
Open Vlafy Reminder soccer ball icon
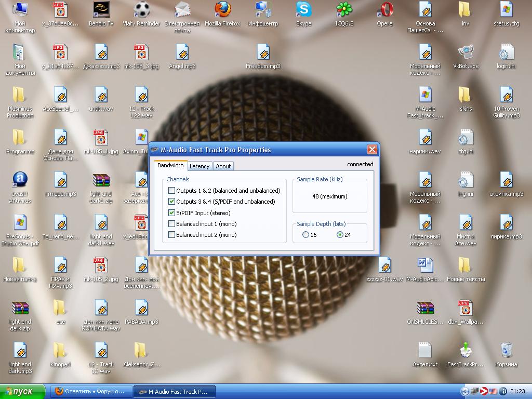tap(142, 10)
